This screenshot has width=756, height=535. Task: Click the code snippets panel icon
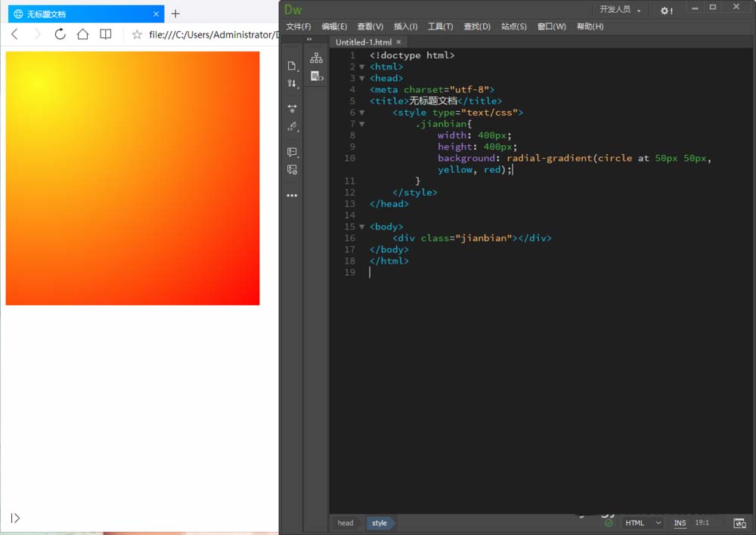click(x=316, y=76)
